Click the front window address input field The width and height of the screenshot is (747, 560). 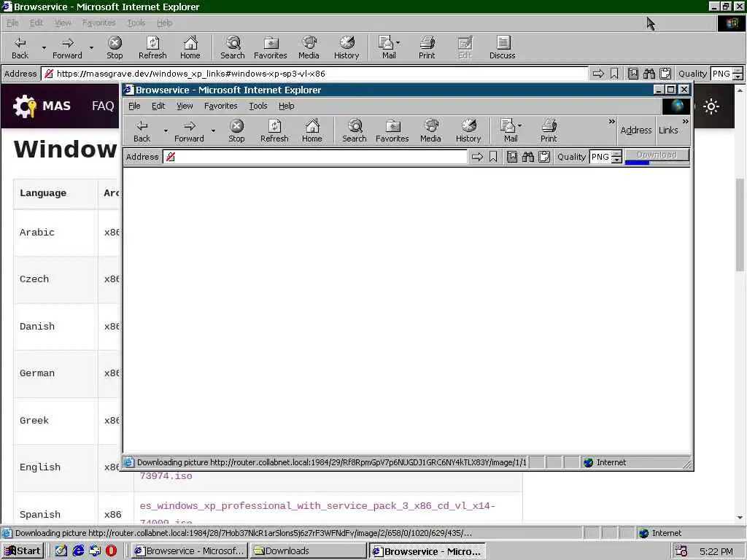(315, 157)
